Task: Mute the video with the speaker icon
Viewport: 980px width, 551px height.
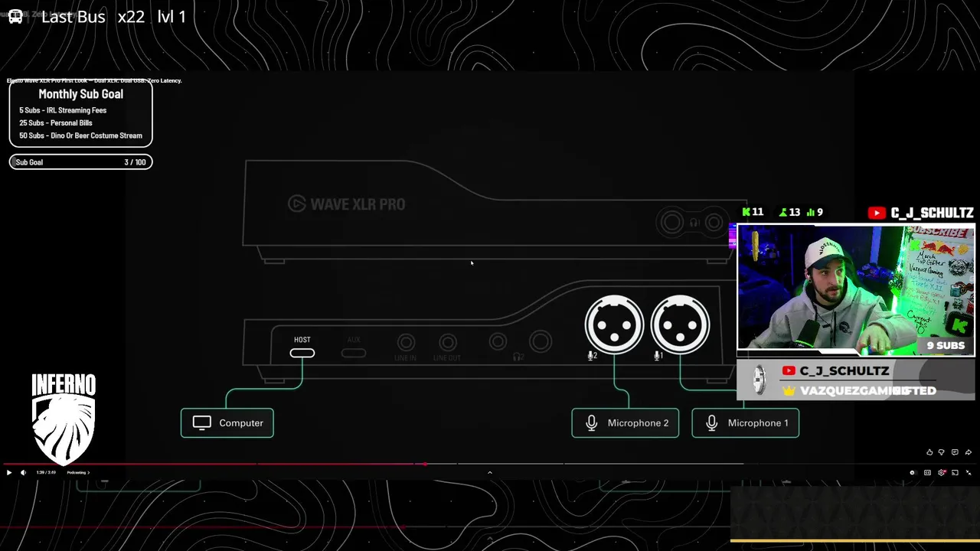Action: [23, 473]
